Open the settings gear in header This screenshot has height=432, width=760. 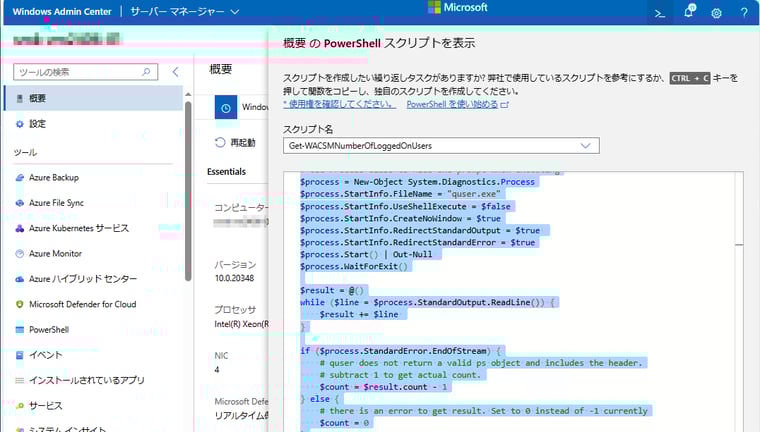pos(716,13)
